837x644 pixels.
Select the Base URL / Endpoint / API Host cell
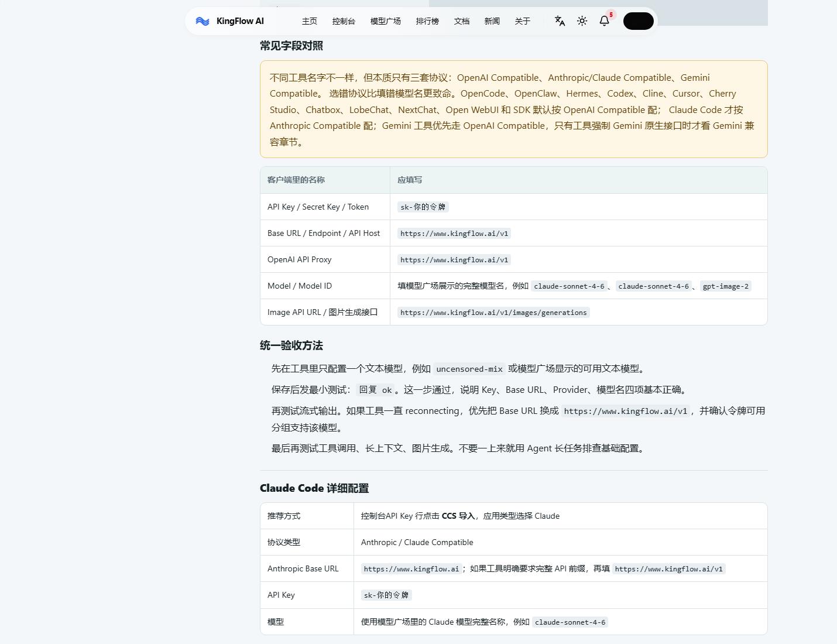coord(324,233)
